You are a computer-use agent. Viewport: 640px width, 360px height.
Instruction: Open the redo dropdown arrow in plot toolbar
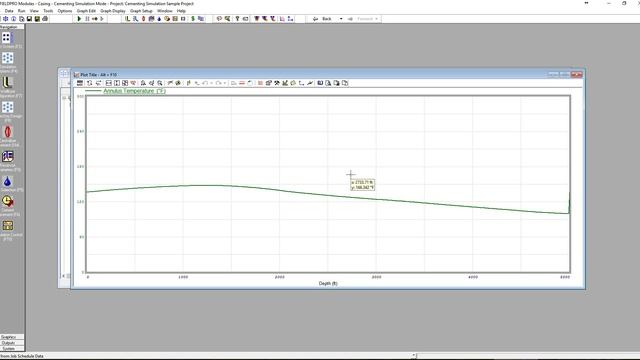pyautogui.click(x=224, y=83)
